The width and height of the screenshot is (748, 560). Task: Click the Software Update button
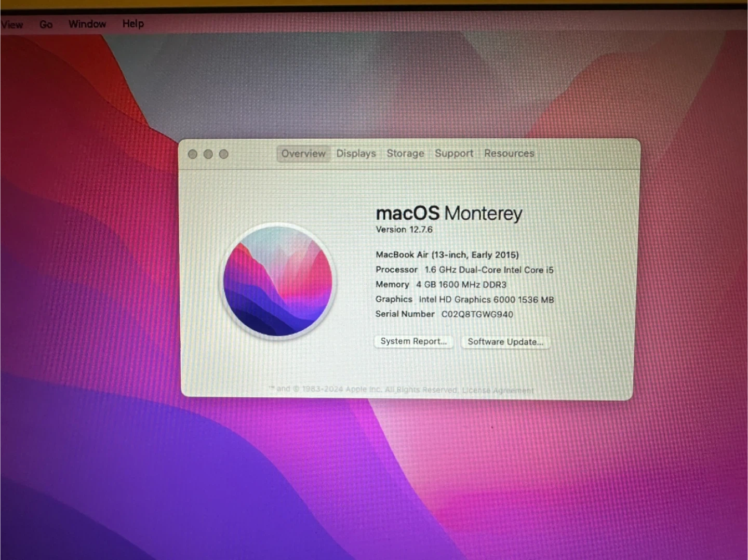pyautogui.click(x=505, y=342)
